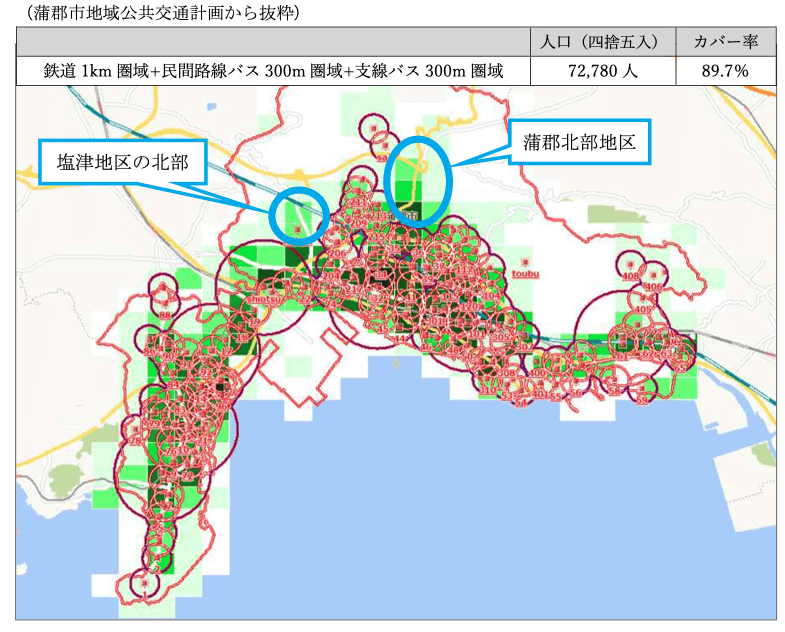The height and width of the screenshot is (632, 785).
Task: Click bus stop label 206
Action: pyautogui.click(x=337, y=253)
